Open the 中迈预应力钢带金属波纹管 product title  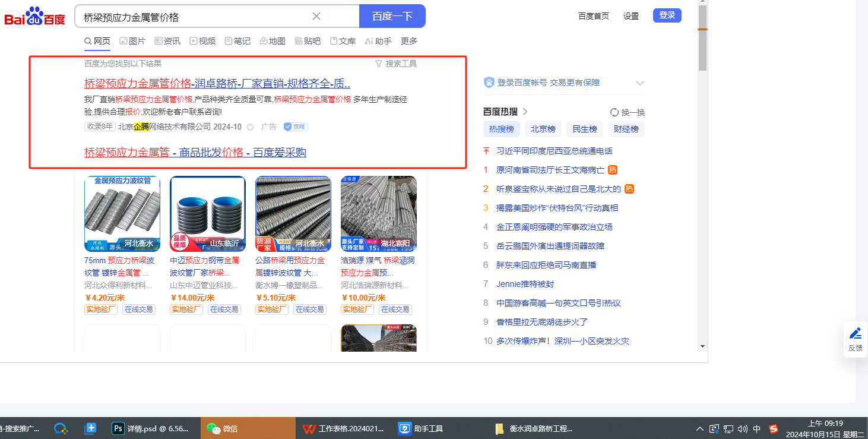(205, 266)
